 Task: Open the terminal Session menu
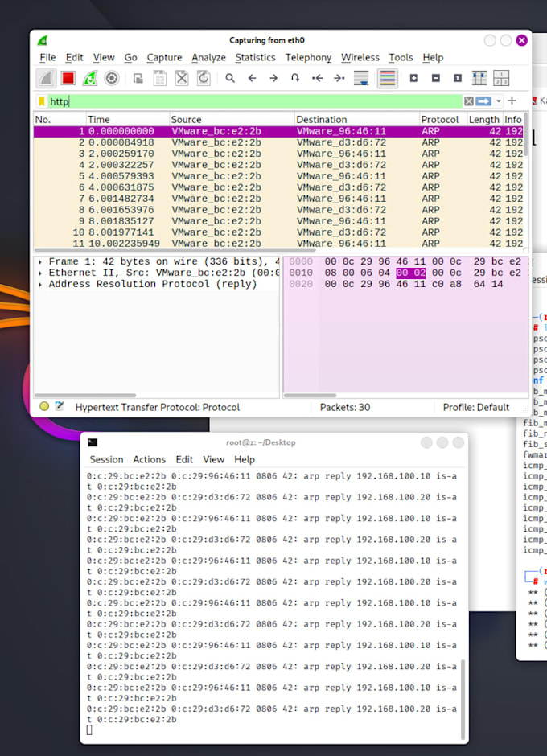[106, 459]
